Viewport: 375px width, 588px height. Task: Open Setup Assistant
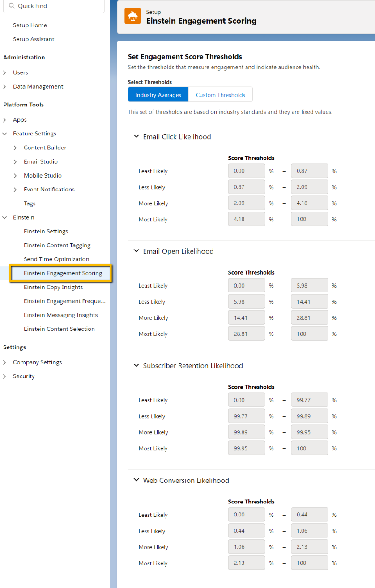pos(34,39)
